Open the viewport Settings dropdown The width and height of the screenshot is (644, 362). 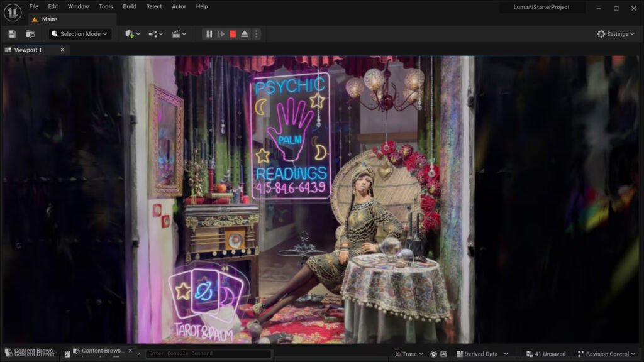point(615,33)
